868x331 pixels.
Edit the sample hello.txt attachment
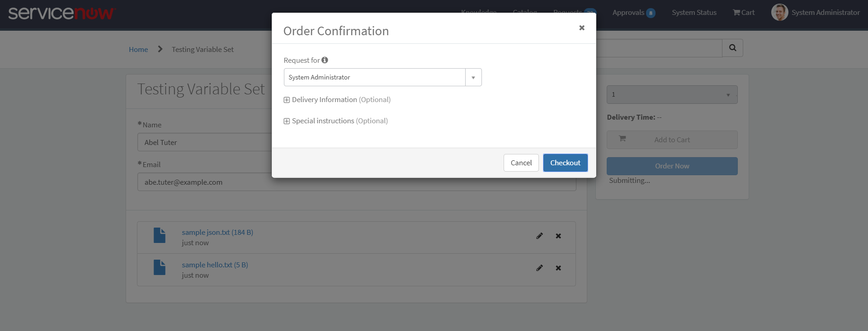click(x=540, y=268)
